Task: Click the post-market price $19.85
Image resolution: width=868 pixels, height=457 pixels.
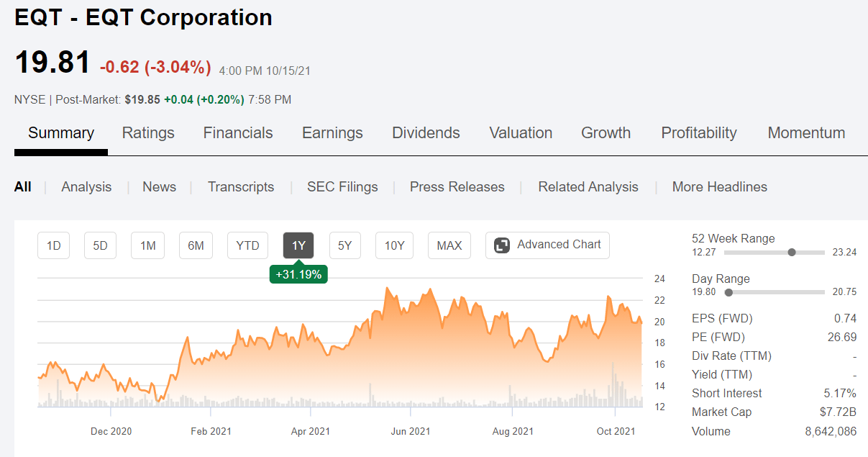Action: pos(142,99)
